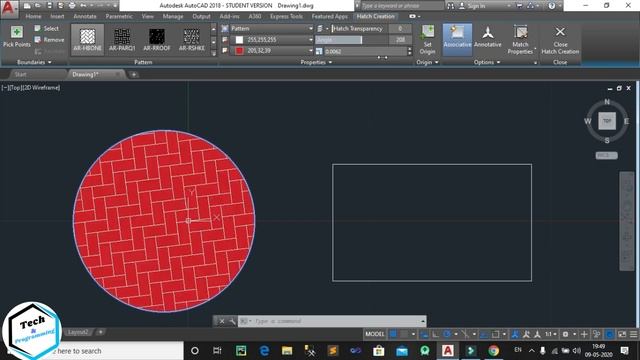Click the Hatch Transparency value field
The image size is (640, 360).
[x=400, y=29]
